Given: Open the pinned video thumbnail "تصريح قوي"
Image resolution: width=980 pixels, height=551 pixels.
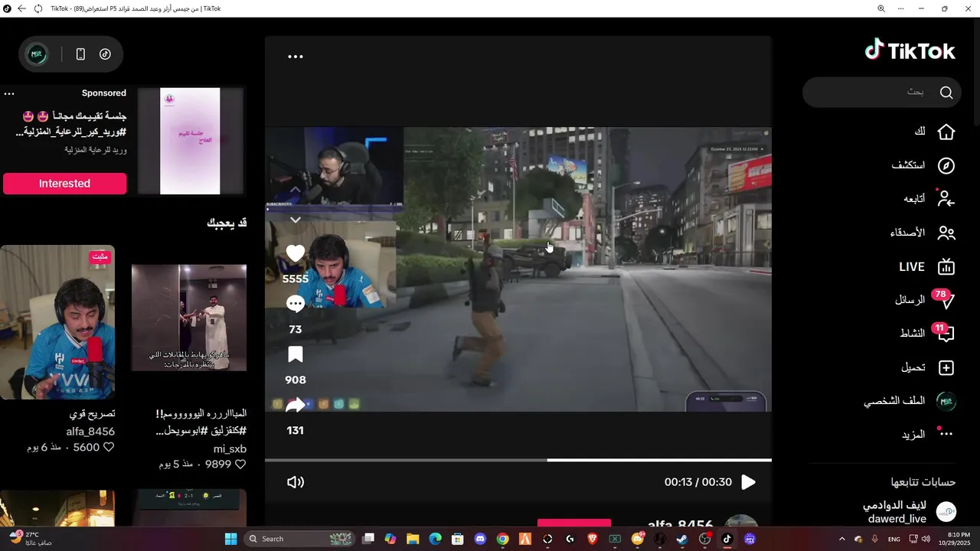Looking at the screenshot, I should point(57,322).
